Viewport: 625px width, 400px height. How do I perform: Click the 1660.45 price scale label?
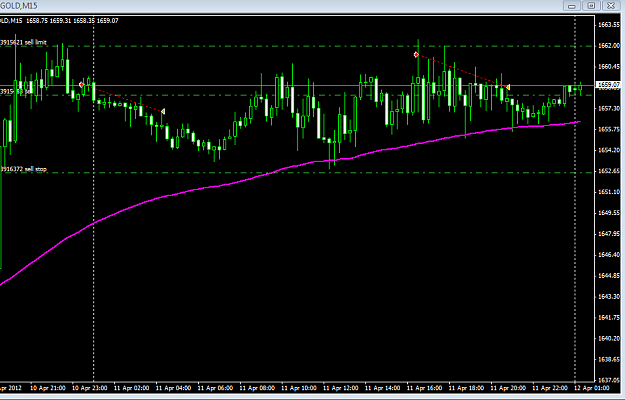pyautogui.click(x=609, y=66)
